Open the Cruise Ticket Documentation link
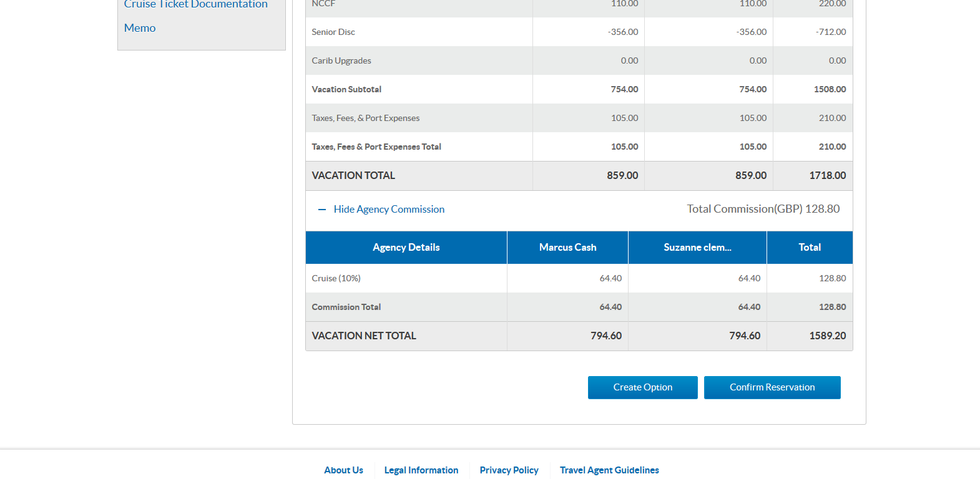 (195, 4)
